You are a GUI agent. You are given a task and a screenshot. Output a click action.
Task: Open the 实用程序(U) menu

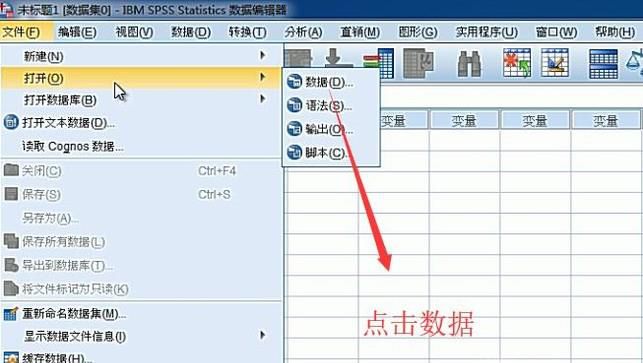[x=487, y=32]
